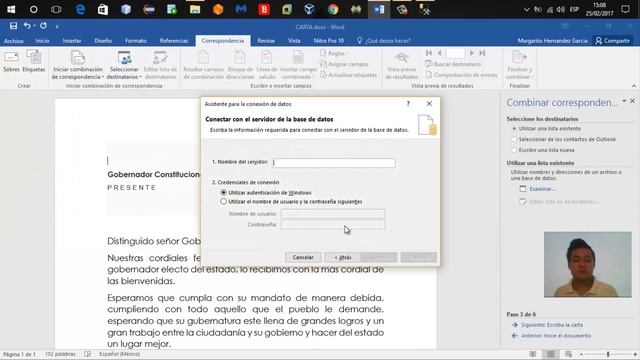The image size is (640, 360).
Task: Open the Nitro Pro 10 tab
Action: (329, 41)
